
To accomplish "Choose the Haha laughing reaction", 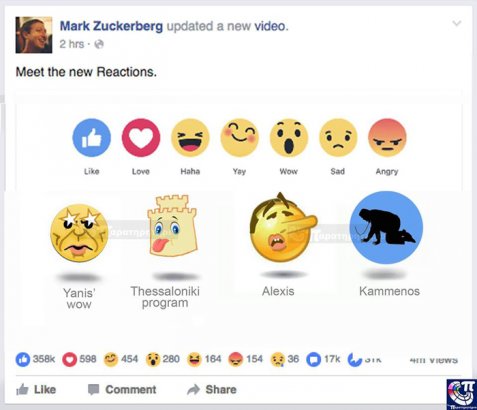I will pyautogui.click(x=190, y=138).
